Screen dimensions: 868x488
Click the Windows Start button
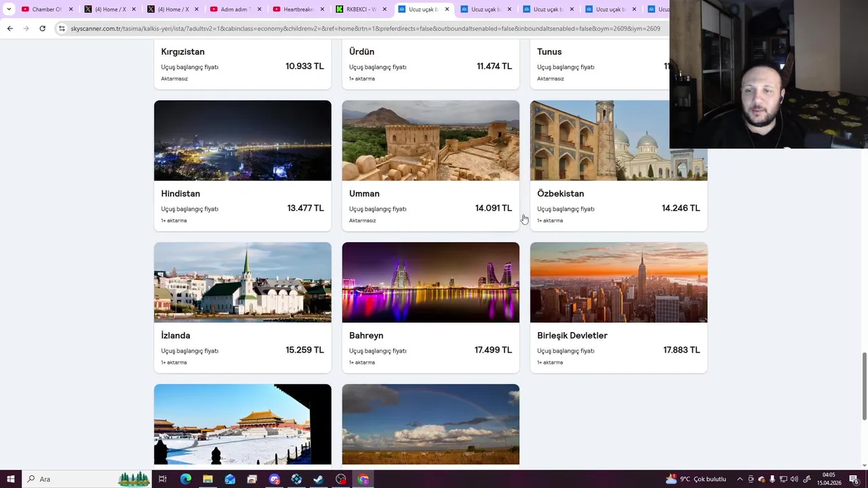[x=11, y=479]
